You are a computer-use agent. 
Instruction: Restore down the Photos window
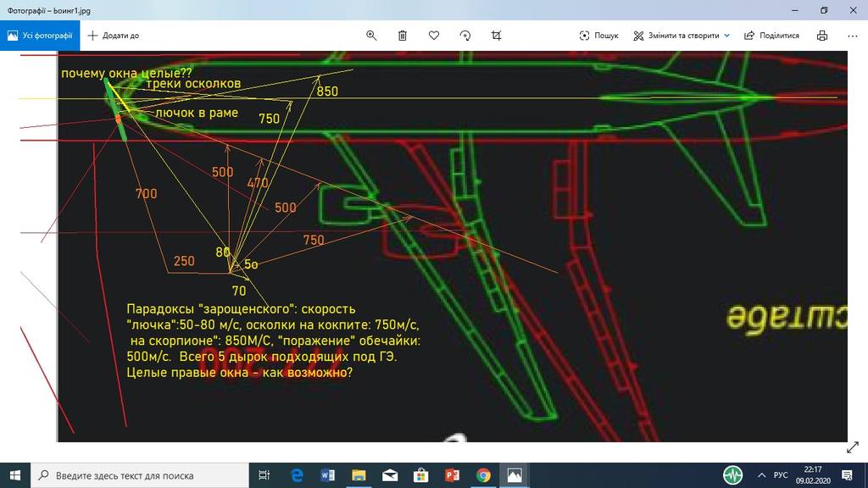[824, 10]
